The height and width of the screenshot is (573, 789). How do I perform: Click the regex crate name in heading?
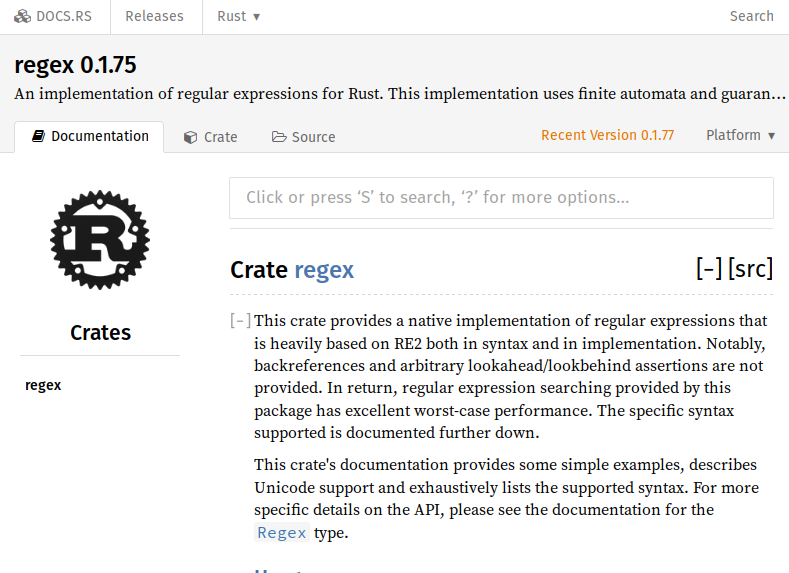[x=324, y=270]
